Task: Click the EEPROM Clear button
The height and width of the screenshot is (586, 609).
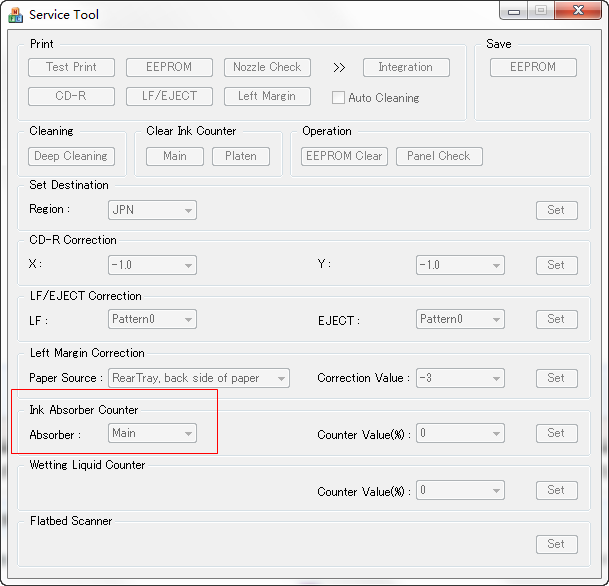Action: coord(344,156)
